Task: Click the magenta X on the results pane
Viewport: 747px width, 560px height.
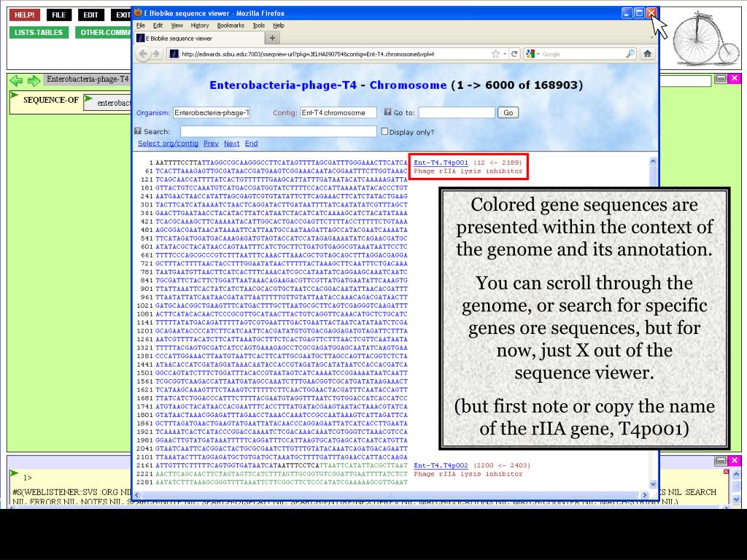Action: click(x=735, y=461)
